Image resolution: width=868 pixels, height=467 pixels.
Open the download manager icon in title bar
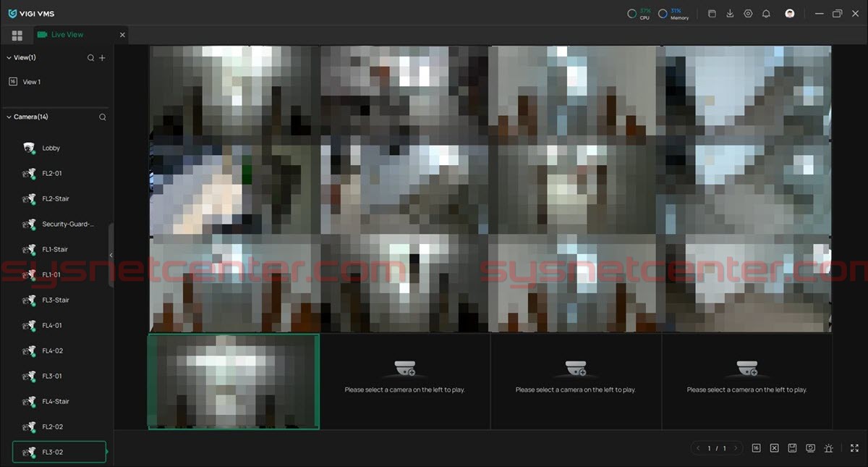point(730,14)
